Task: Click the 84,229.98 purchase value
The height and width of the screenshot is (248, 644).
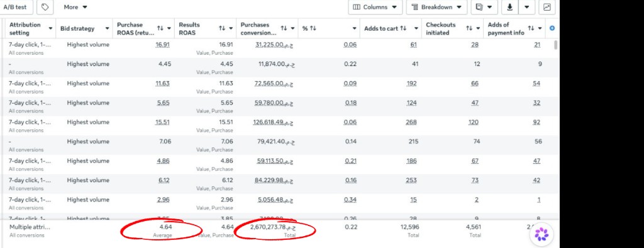Action: [274, 180]
